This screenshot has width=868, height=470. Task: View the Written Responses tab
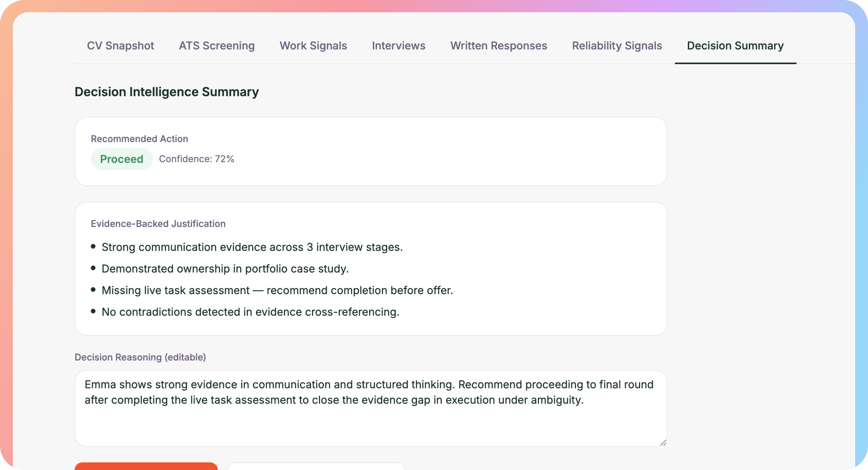click(498, 45)
